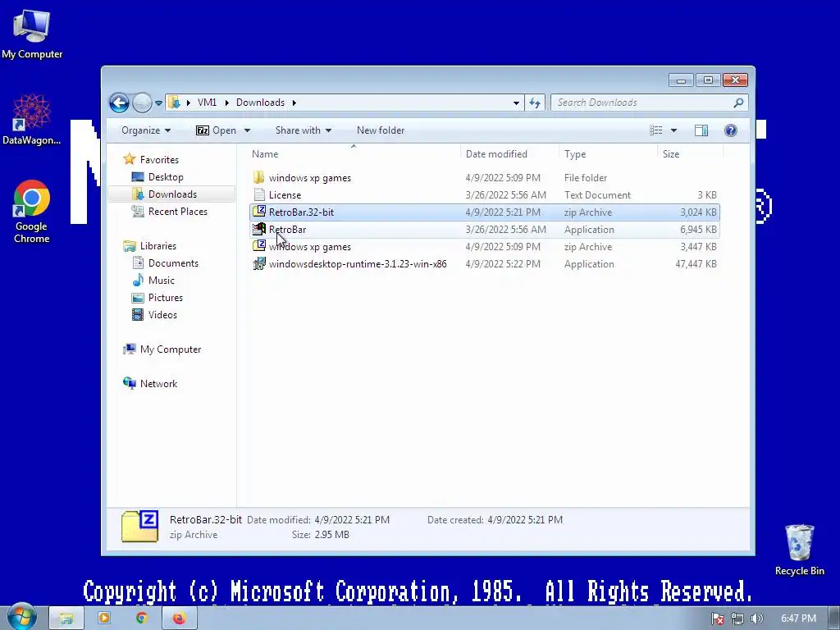Screen dimensions: 840x630
Task: Click Downloads in the address breadcrumb
Action: [x=260, y=103]
